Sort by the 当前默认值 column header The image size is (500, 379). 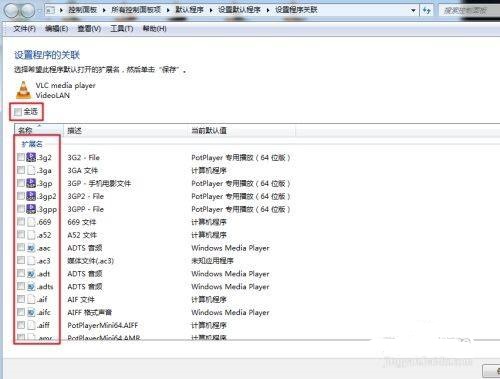[x=242, y=130]
